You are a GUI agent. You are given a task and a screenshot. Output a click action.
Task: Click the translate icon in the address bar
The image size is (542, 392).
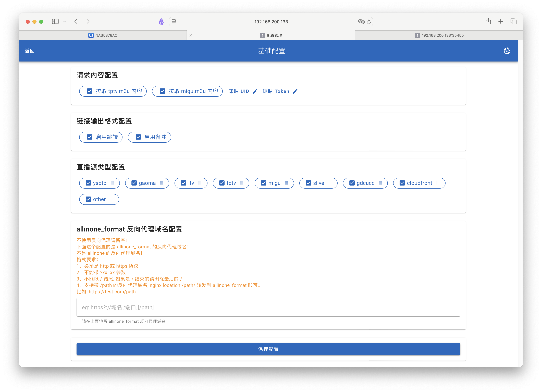tap(361, 21)
